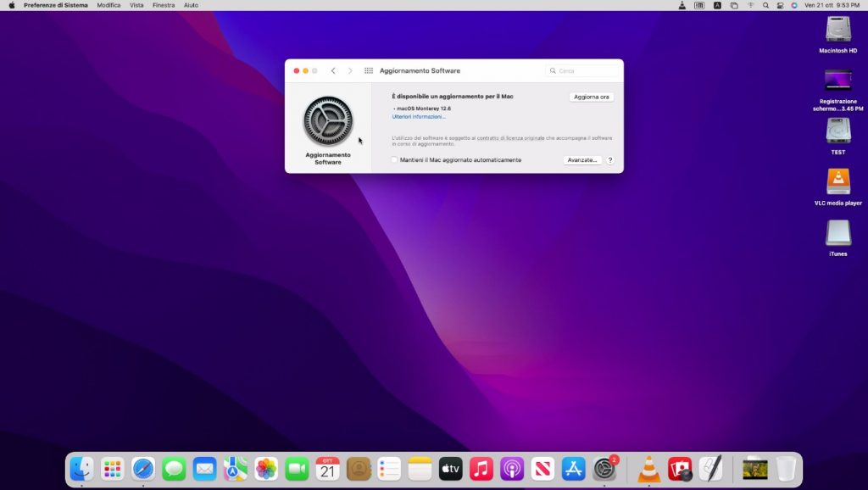
Task: Open the Finestra menu
Action: [x=164, y=5]
